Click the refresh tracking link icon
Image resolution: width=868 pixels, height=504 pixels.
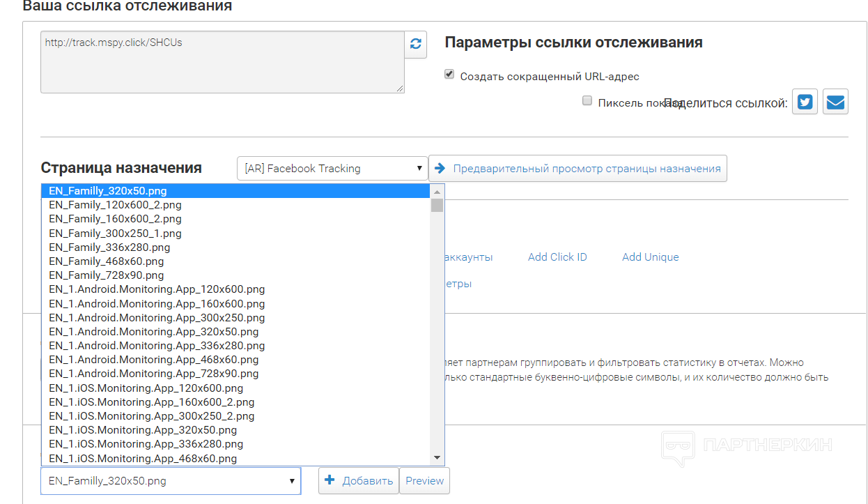click(x=416, y=44)
